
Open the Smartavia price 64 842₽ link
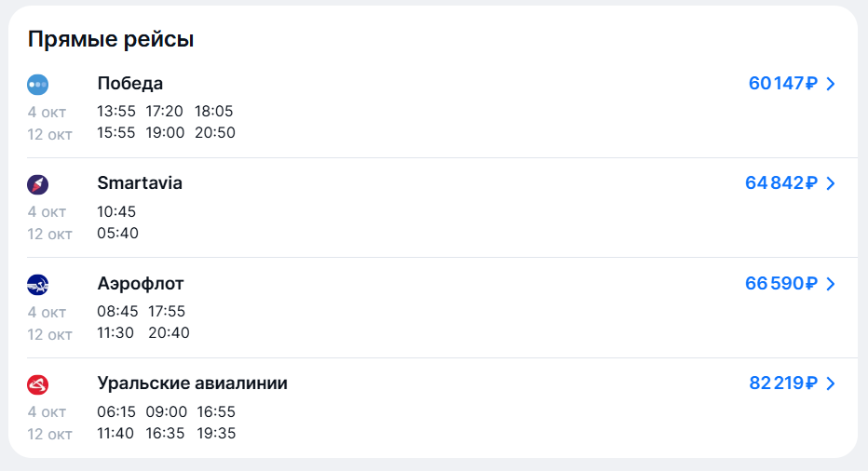click(780, 183)
